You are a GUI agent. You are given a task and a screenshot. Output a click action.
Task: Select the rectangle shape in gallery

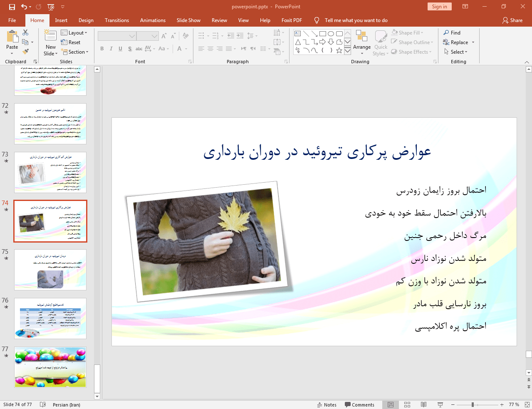pyautogui.click(x=323, y=34)
